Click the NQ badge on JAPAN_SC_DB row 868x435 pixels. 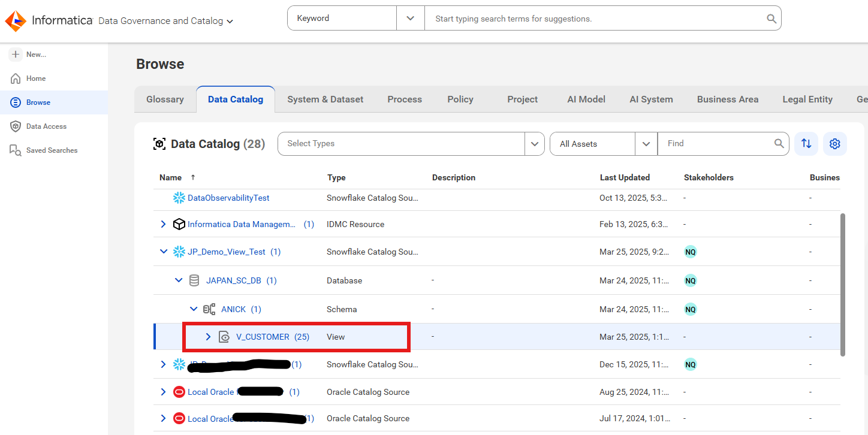coord(691,280)
